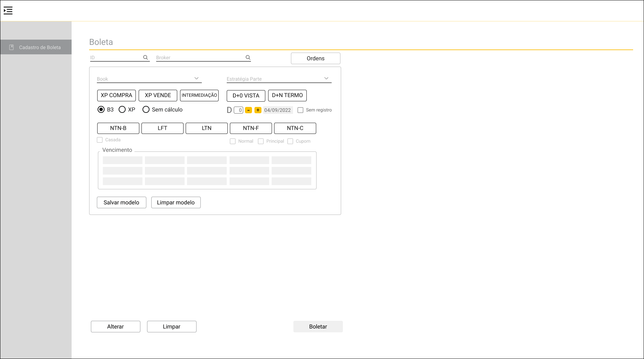Select D+N TERMO settlement option

pos(287,95)
